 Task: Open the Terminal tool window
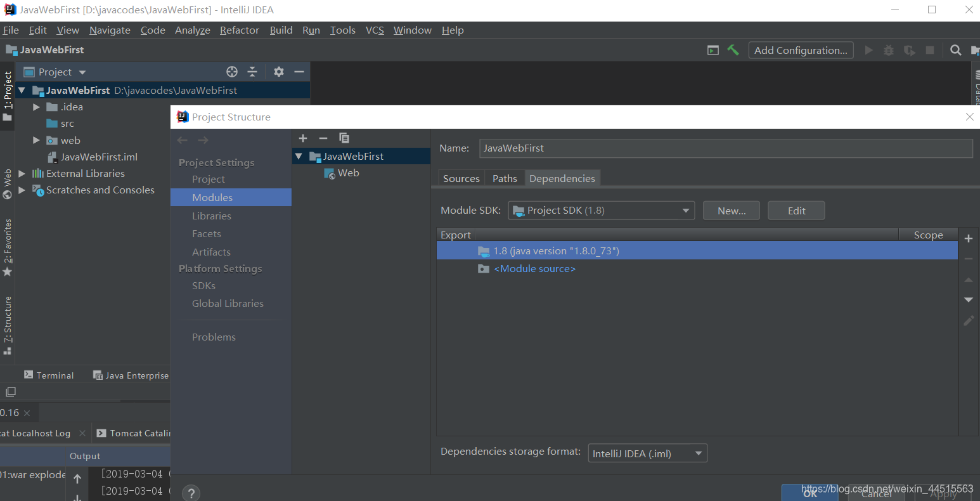click(49, 375)
